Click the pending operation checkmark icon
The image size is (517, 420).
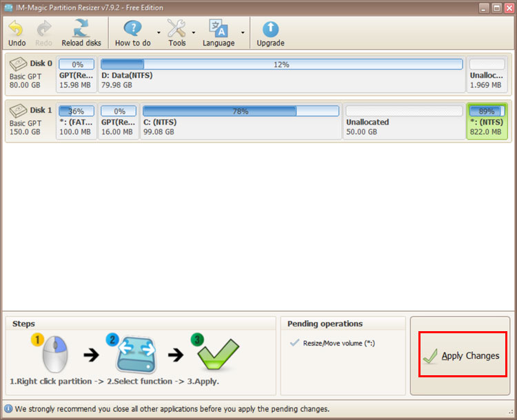click(x=294, y=343)
